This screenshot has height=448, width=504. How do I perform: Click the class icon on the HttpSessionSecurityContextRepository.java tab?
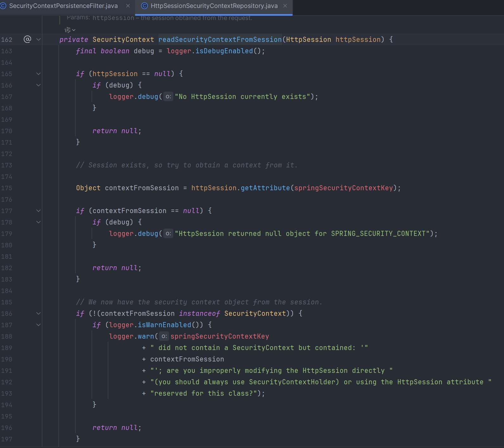[144, 6]
